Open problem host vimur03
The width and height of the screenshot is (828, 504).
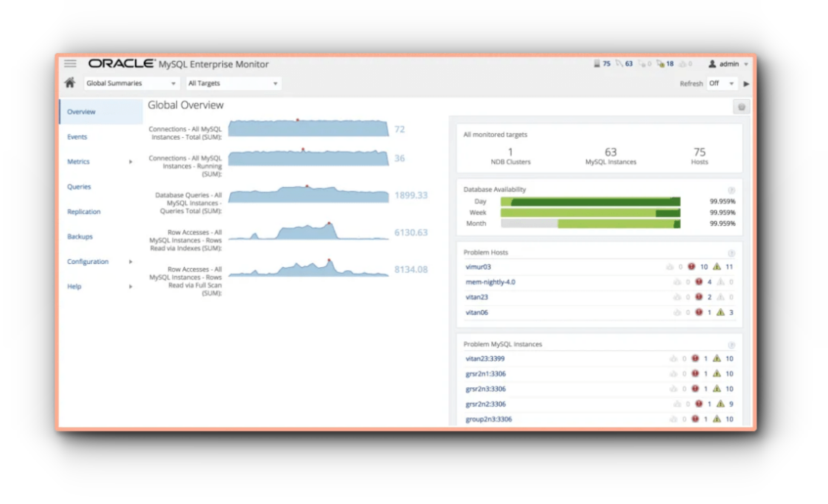tap(478, 267)
